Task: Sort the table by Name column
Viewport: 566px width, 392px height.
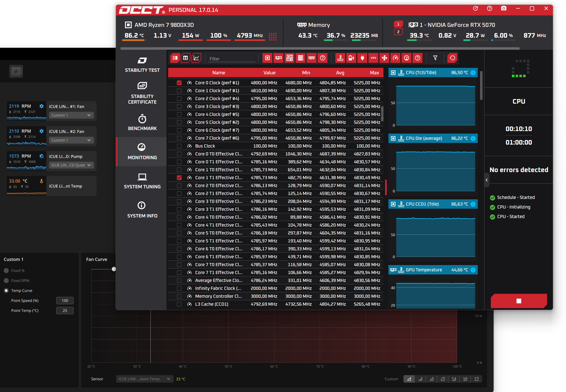Action: coord(218,73)
